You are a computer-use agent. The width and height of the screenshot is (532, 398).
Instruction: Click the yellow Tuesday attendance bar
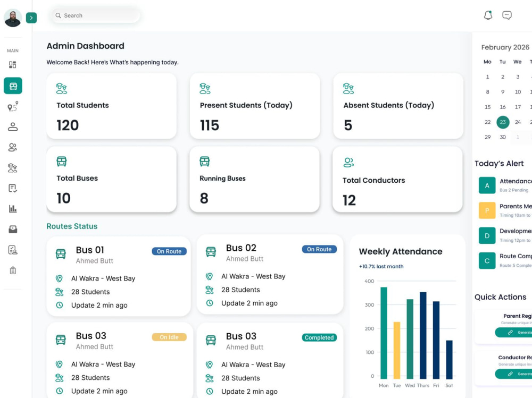coord(397,350)
